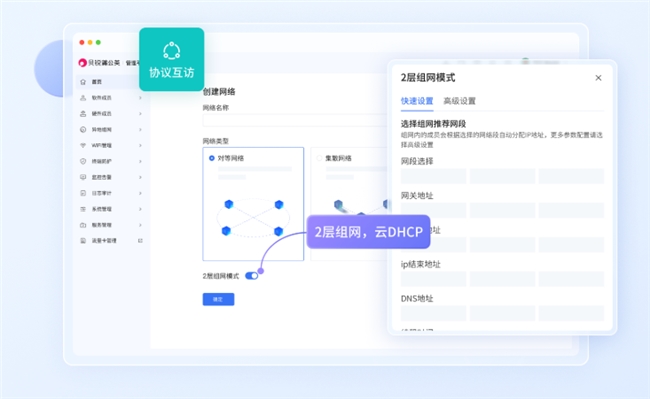Select the 服务管理 icon in sidebar
Viewport: 650px width, 399px height.
[83, 225]
